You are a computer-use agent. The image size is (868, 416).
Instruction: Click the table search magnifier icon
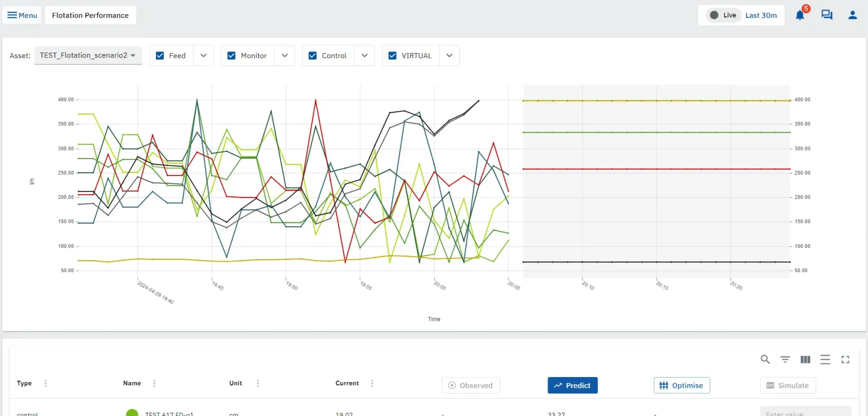point(765,360)
